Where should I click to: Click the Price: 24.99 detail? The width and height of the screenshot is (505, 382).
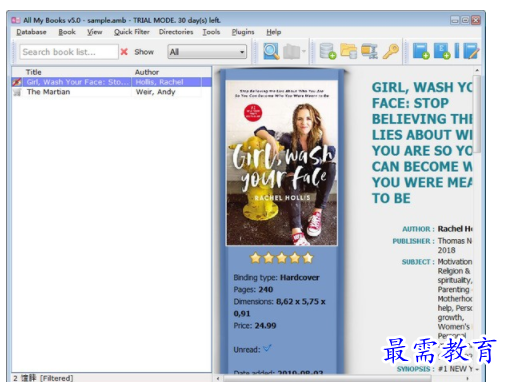pyautogui.click(x=255, y=325)
